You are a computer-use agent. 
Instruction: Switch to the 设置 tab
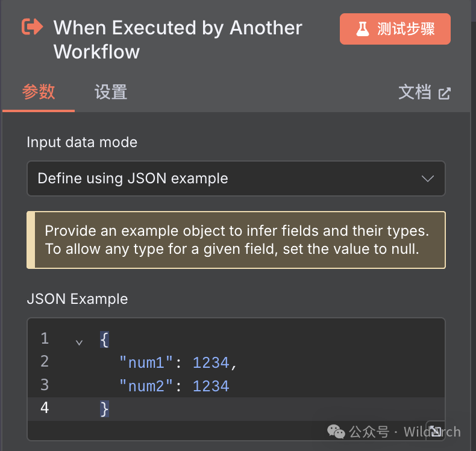click(x=111, y=92)
